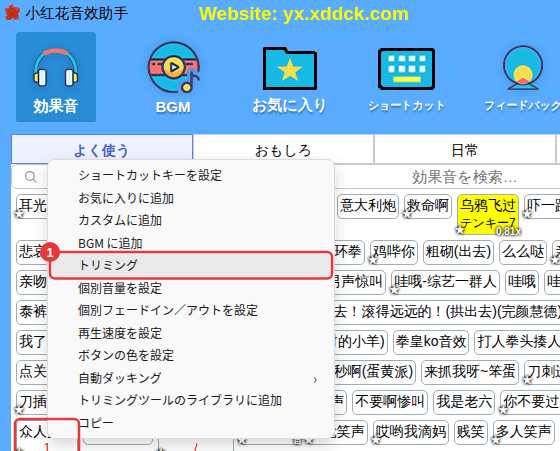Open the 効果音 headphones section
Image resolution: width=560 pixels, height=451 pixels.
(x=56, y=77)
